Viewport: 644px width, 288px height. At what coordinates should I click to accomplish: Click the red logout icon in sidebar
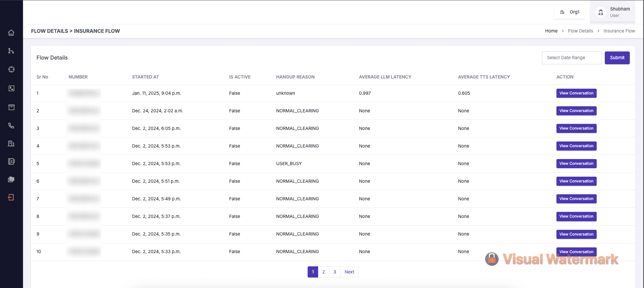click(11, 197)
